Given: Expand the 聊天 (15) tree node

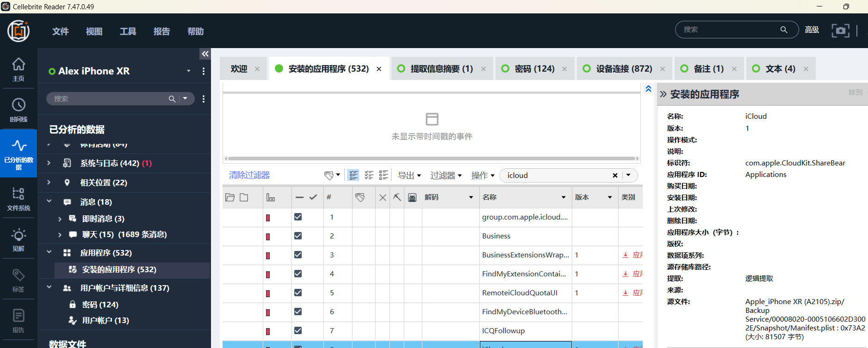Looking at the screenshot, I should point(60,234).
